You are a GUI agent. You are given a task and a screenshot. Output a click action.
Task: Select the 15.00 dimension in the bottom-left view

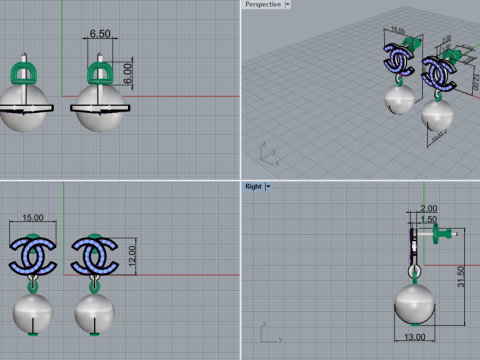(x=33, y=218)
